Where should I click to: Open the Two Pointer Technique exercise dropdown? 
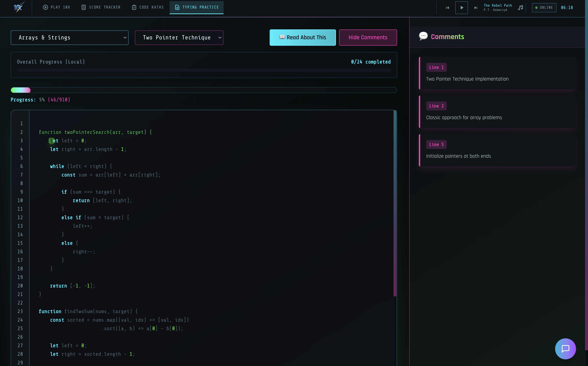[x=179, y=38]
